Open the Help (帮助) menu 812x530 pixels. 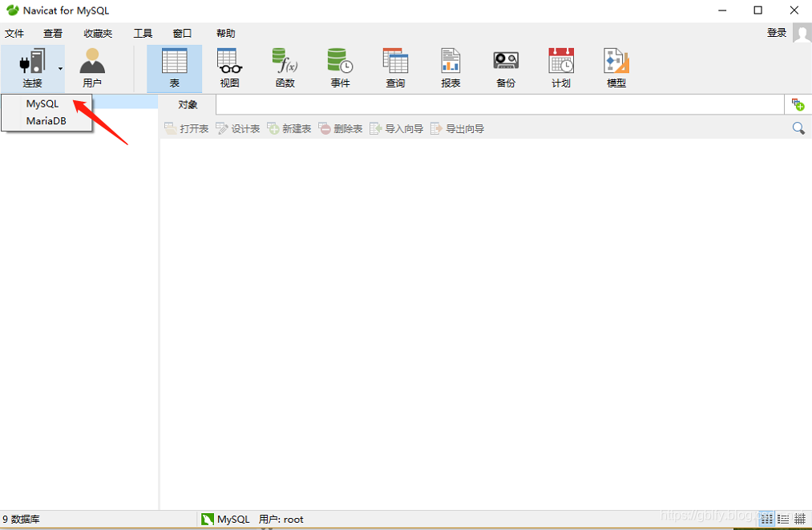[x=226, y=33]
